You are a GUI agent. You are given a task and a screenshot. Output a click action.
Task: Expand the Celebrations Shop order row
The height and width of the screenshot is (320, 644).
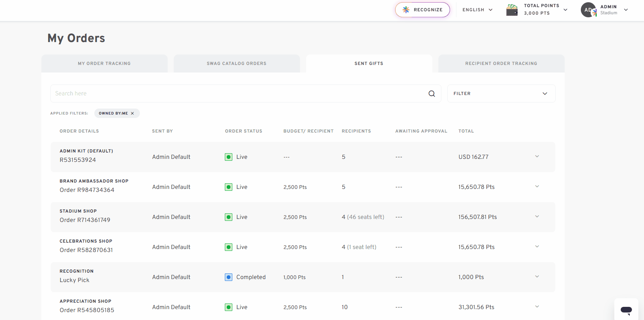[537, 246]
